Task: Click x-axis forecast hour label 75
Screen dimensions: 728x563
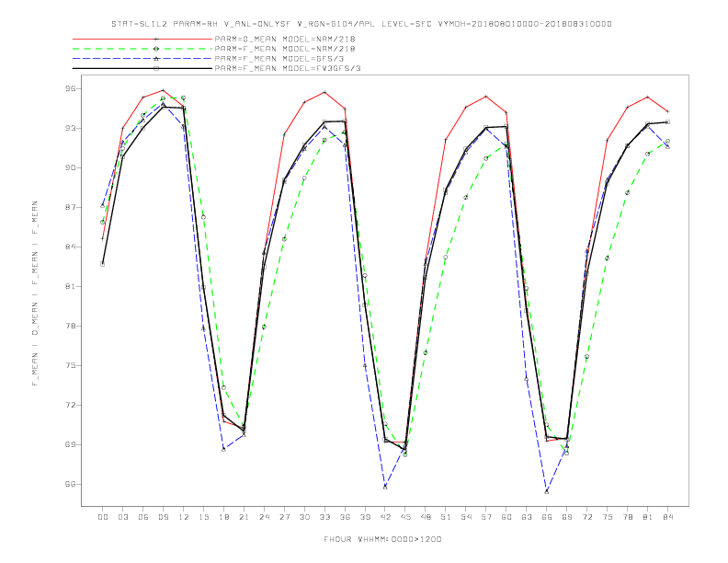Action: (608, 517)
